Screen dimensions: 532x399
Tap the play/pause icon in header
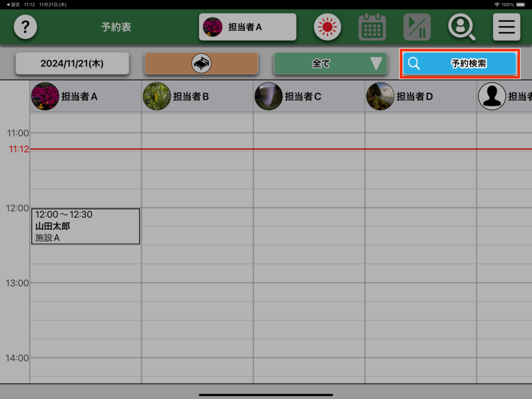417,27
